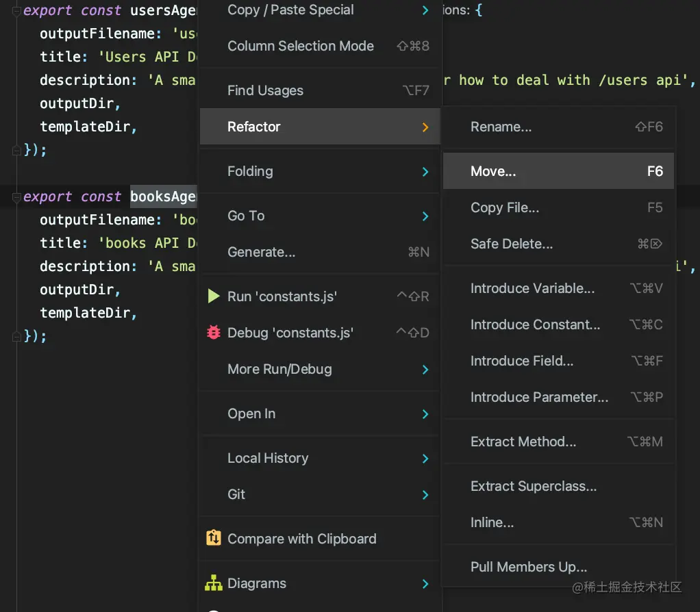Select Introduce Variable... option

558,288
